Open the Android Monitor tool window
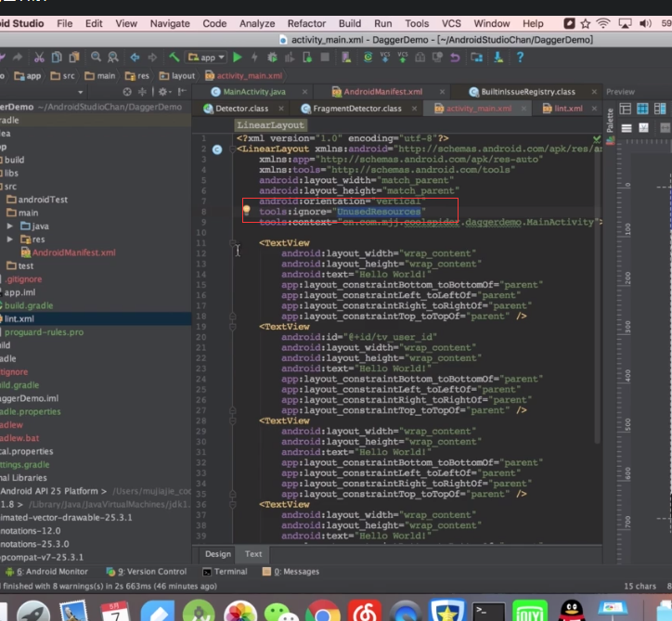 46,571
